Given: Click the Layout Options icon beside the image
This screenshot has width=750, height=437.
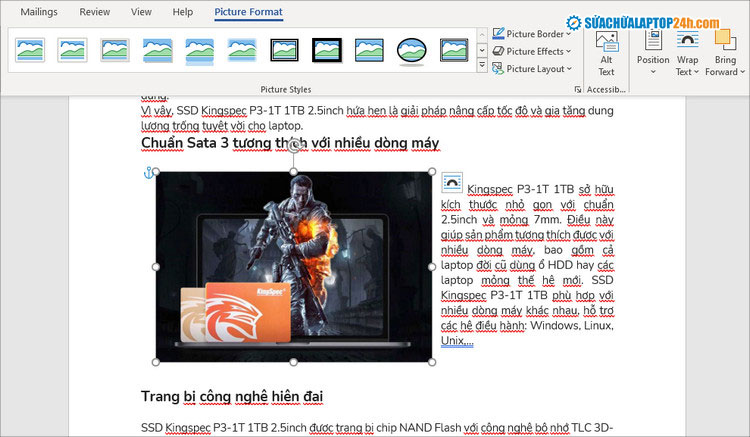Looking at the screenshot, I should tap(452, 182).
